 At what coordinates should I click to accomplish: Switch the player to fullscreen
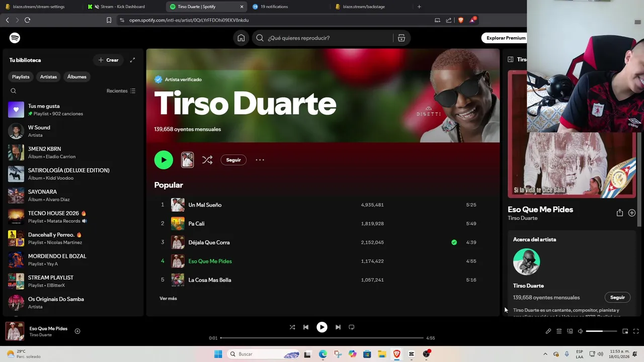coord(636,331)
